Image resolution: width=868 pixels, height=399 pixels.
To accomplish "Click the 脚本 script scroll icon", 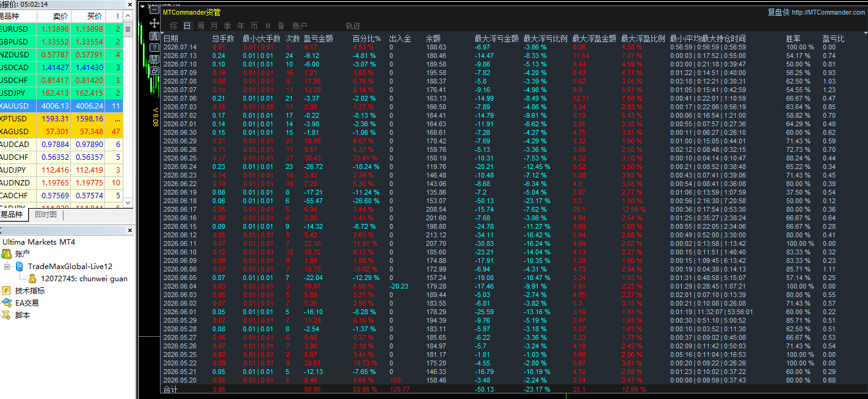I will tap(7, 315).
